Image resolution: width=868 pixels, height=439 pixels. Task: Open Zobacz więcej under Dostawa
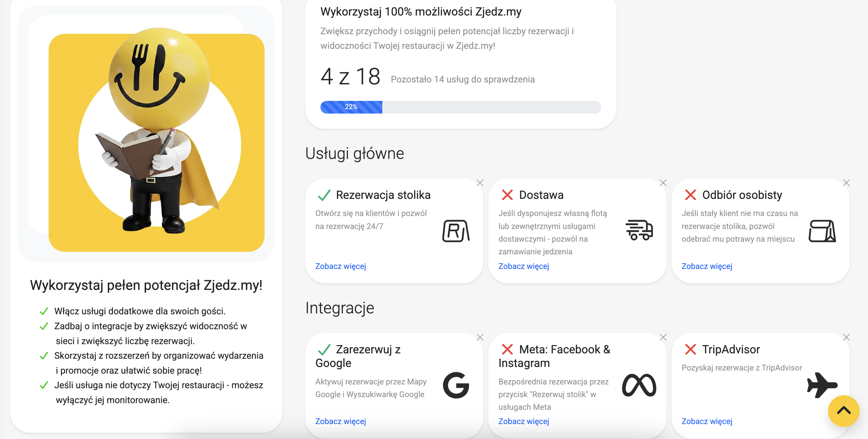[x=523, y=266]
